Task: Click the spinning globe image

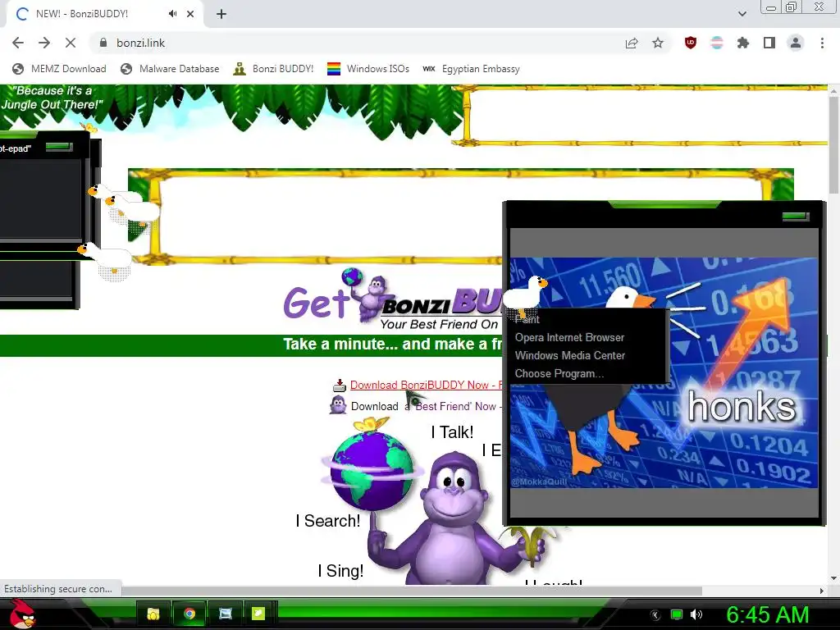Action: click(372, 470)
